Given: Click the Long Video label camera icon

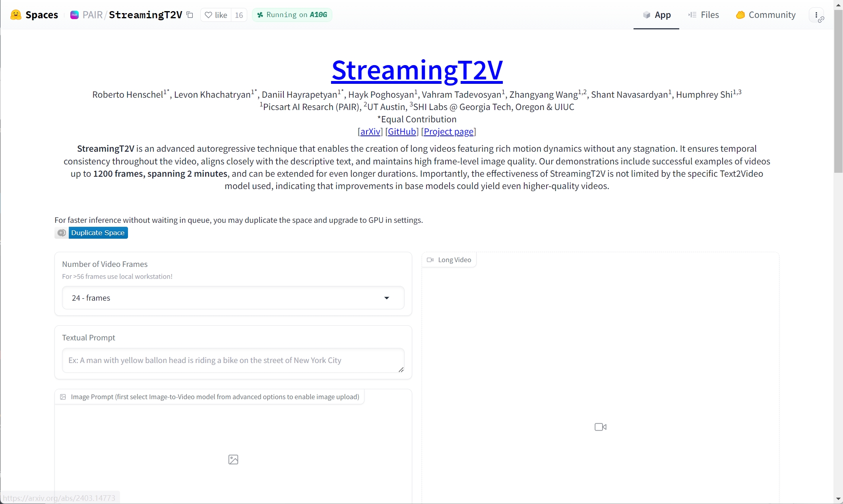Looking at the screenshot, I should point(430,260).
